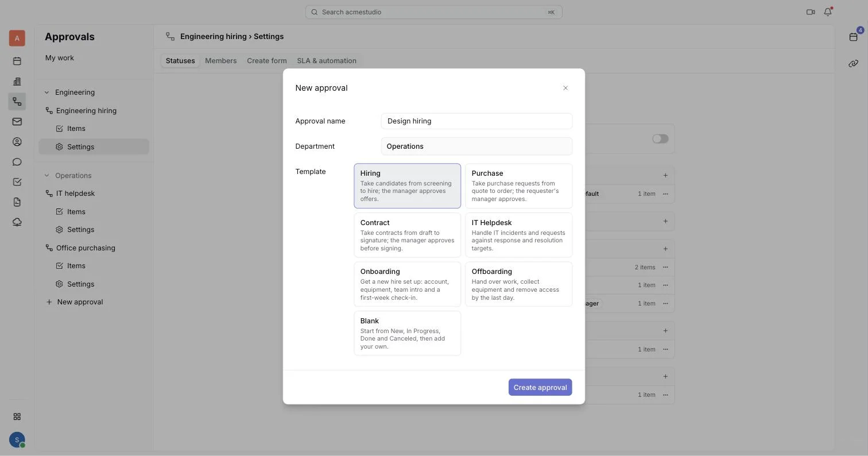868x456 pixels.
Task: Click the video camera icon in the top bar
Action: [x=811, y=12]
